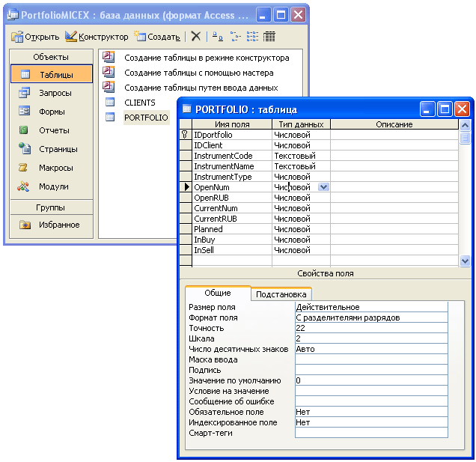Switch to details table view icon
The width and height of the screenshot is (476, 462).
(x=269, y=37)
